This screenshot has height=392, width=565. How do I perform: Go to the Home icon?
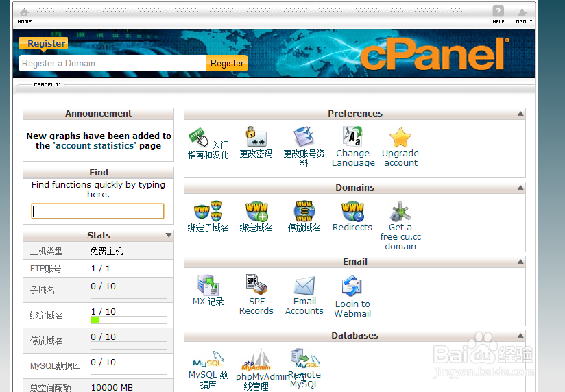pos(24,13)
